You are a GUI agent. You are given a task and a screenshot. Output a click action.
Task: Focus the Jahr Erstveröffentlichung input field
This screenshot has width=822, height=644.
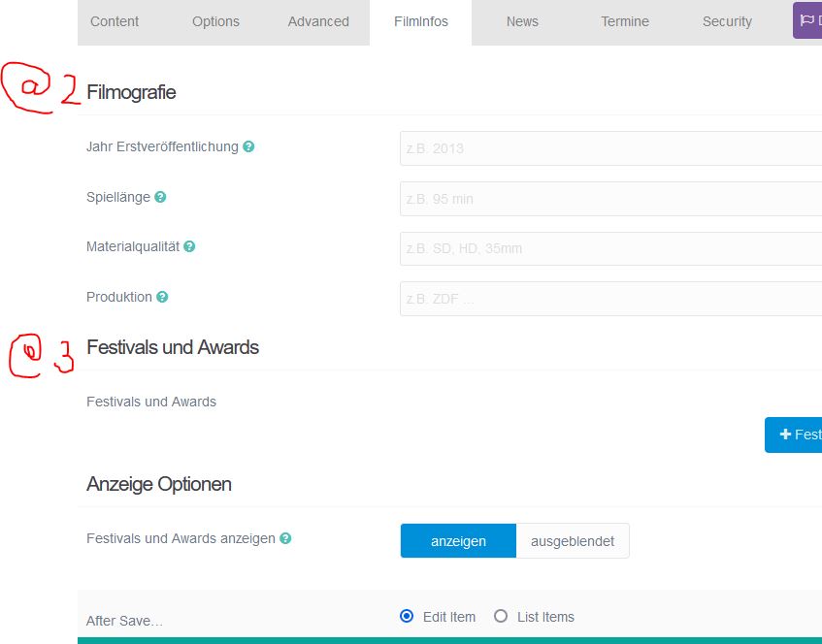tap(610, 148)
